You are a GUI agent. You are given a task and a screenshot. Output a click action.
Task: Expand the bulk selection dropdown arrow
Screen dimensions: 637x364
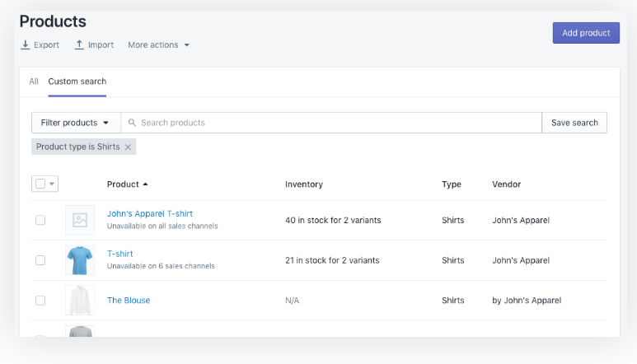tap(53, 184)
